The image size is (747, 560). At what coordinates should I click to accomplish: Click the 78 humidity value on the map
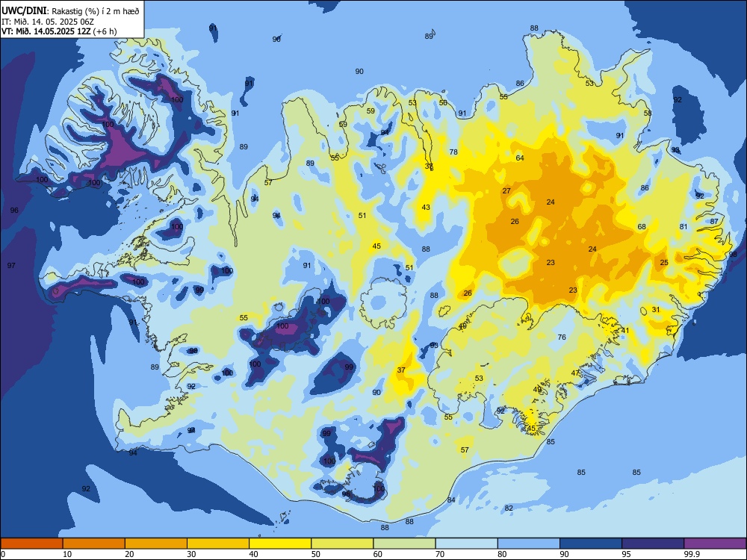[453, 152]
